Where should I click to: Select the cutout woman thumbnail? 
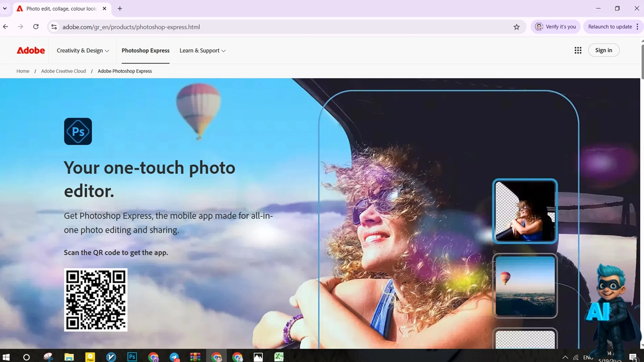tap(525, 211)
